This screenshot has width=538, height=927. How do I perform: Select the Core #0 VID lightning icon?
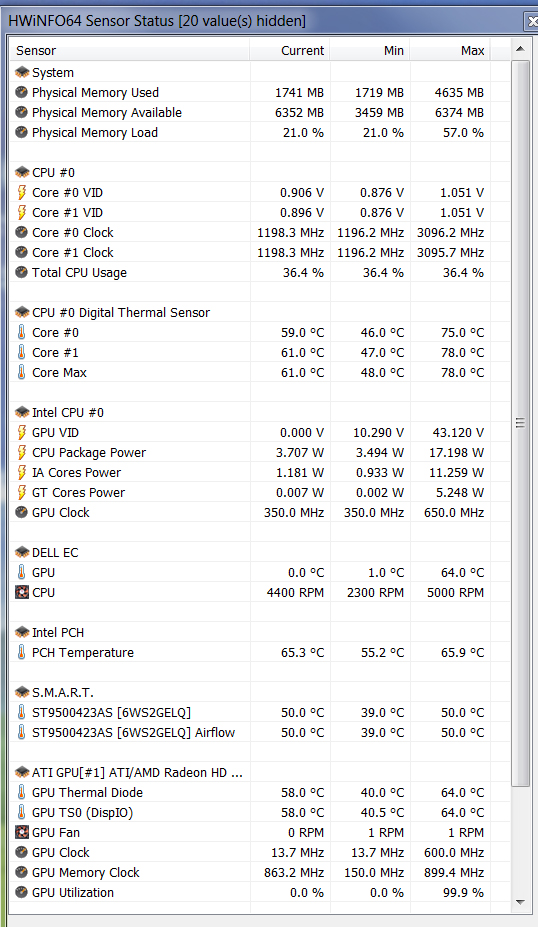pyautogui.click(x=22, y=192)
